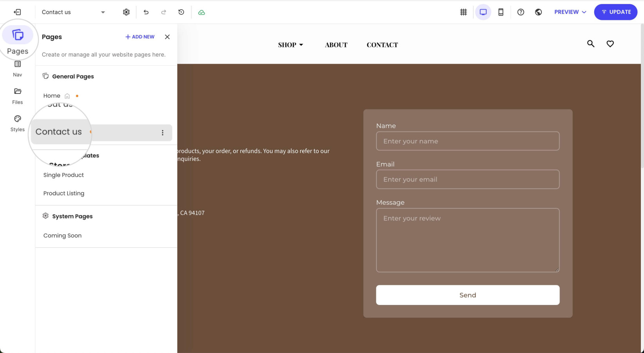Click the System Pages heading
Screen dimensions: 644x353
[72, 216]
